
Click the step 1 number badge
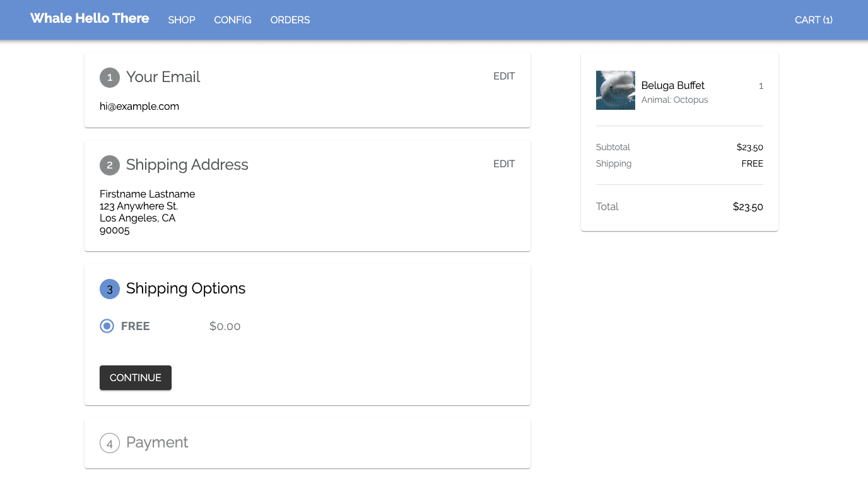pyautogui.click(x=110, y=78)
